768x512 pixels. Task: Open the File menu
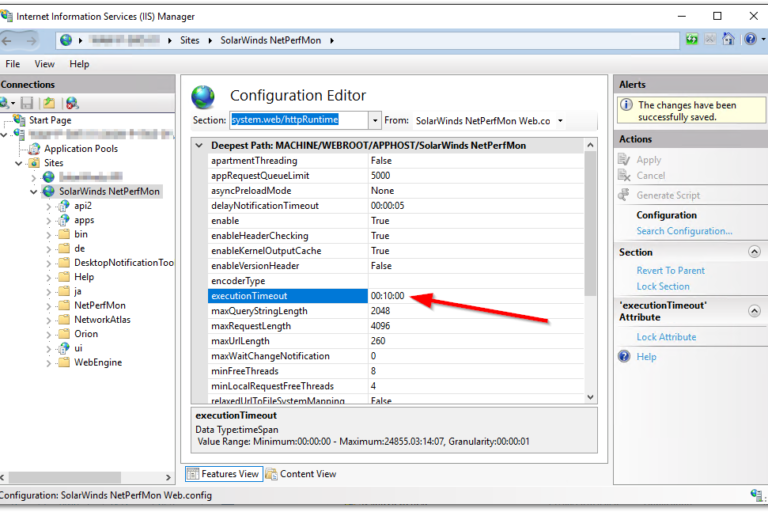coord(13,64)
